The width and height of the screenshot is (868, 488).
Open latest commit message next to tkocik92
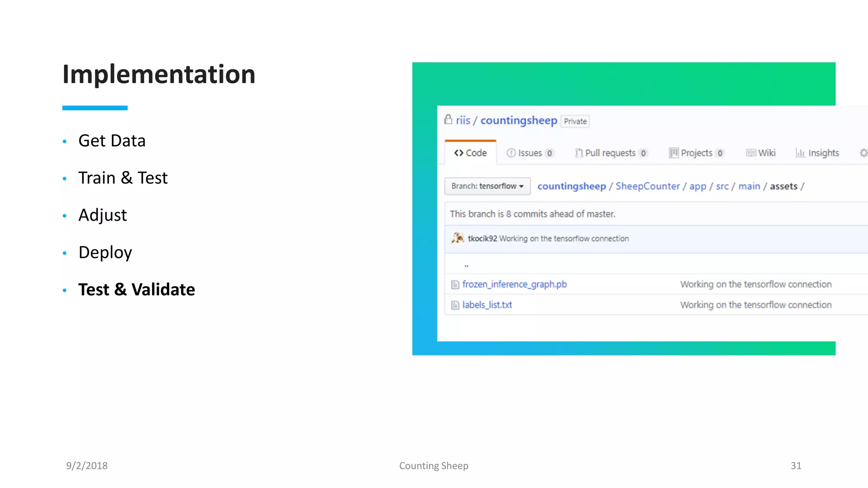(564, 238)
